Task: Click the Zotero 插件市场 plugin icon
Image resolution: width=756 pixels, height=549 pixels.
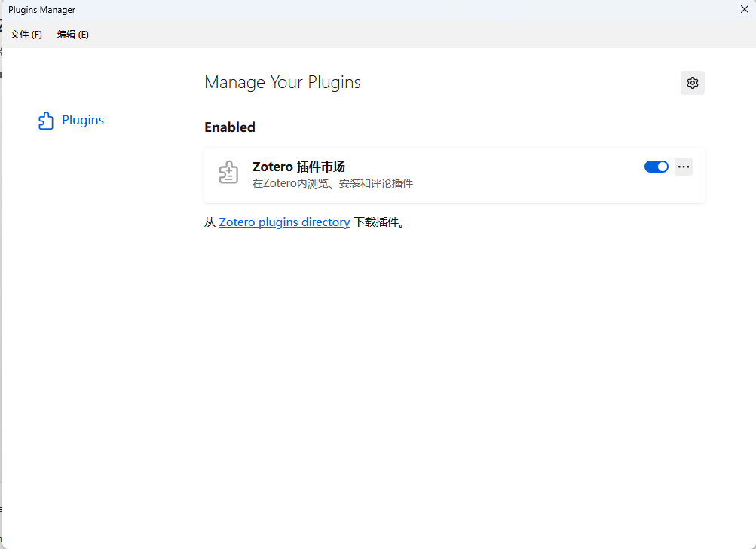Action: coord(228,172)
